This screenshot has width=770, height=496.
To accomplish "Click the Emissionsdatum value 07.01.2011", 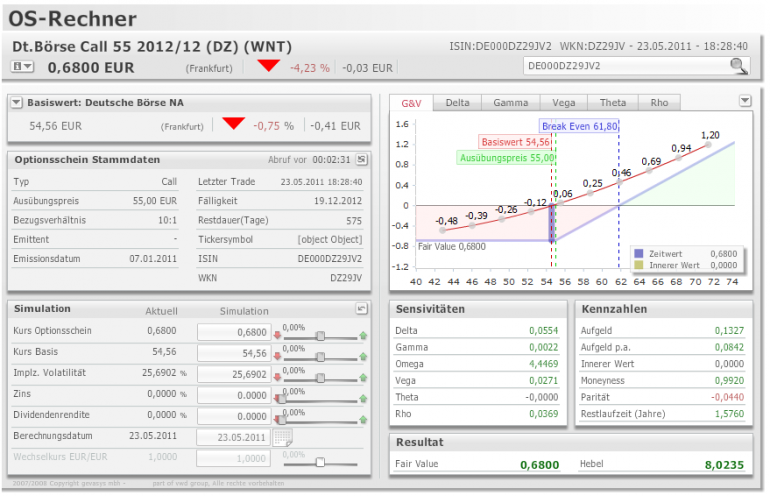I will pos(153,258).
